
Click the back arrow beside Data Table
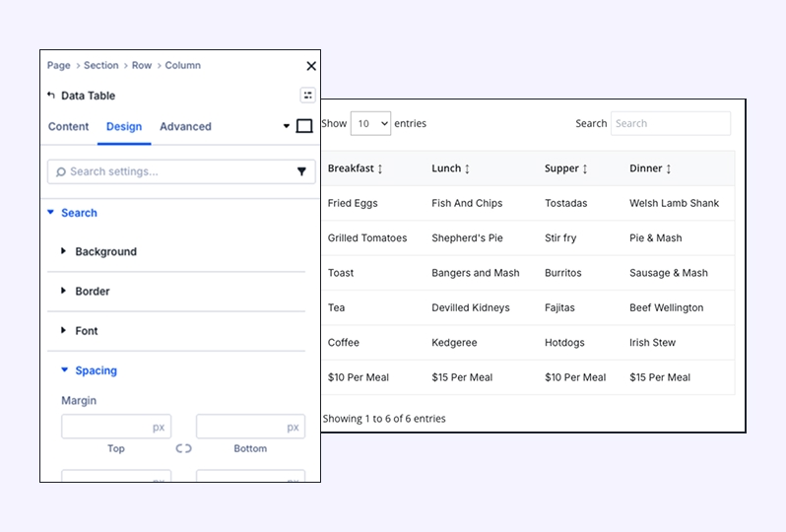[51, 96]
